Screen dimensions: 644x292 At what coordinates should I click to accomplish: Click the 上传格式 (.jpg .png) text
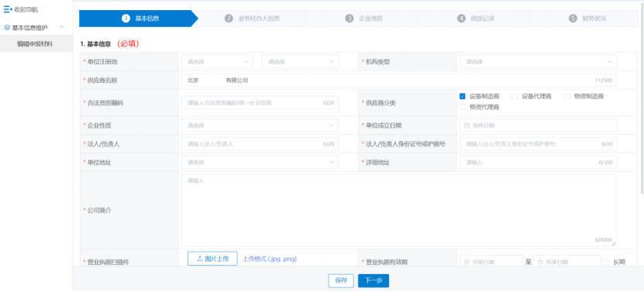(x=270, y=259)
